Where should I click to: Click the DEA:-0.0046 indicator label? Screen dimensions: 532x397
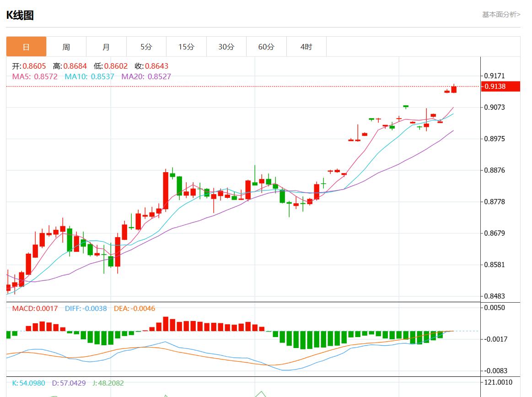pyautogui.click(x=134, y=308)
